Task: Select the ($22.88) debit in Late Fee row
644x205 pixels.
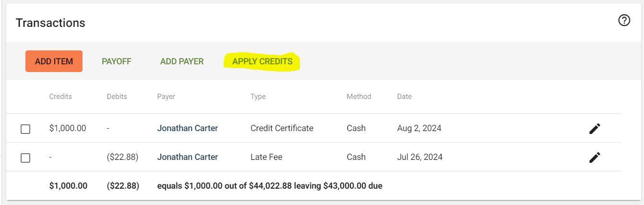Action: coord(123,157)
